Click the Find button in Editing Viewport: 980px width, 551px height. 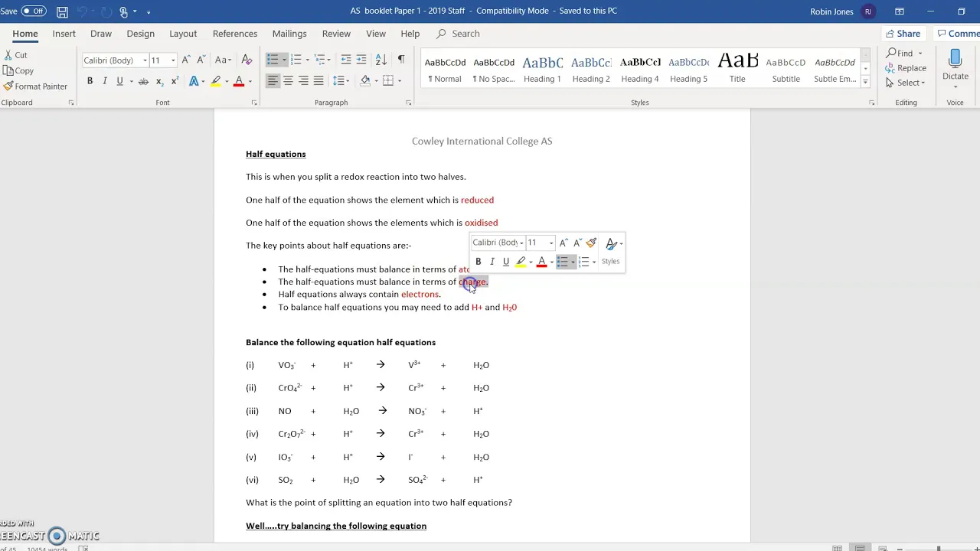click(x=904, y=53)
